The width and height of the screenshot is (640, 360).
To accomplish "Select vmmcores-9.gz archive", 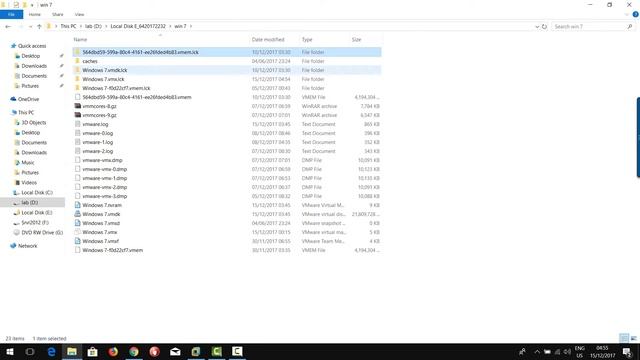I will coord(99,115).
